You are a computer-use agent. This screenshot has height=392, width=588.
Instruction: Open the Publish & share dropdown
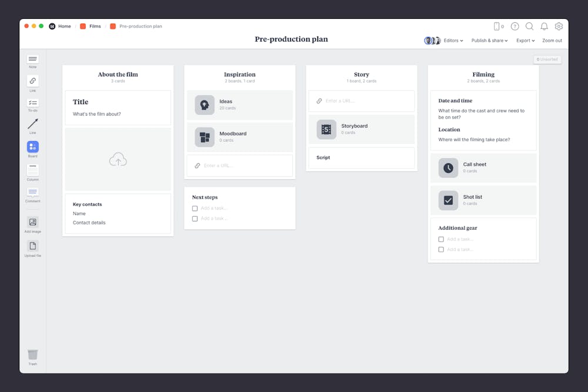(489, 40)
